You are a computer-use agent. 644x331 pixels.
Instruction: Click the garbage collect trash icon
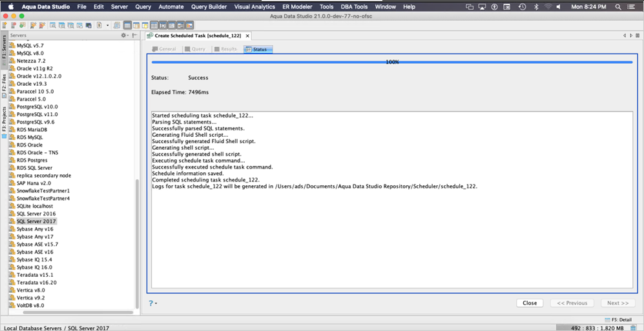[633, 327]
